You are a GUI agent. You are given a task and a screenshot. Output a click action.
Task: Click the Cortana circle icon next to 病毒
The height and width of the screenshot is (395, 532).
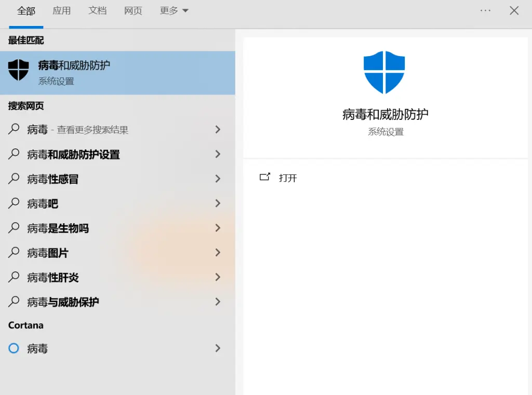[x=14, y=348]
